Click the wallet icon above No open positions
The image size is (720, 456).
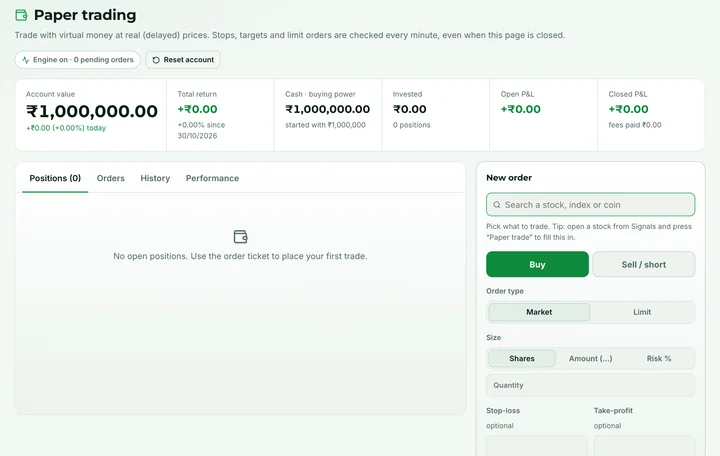[241, 236]
